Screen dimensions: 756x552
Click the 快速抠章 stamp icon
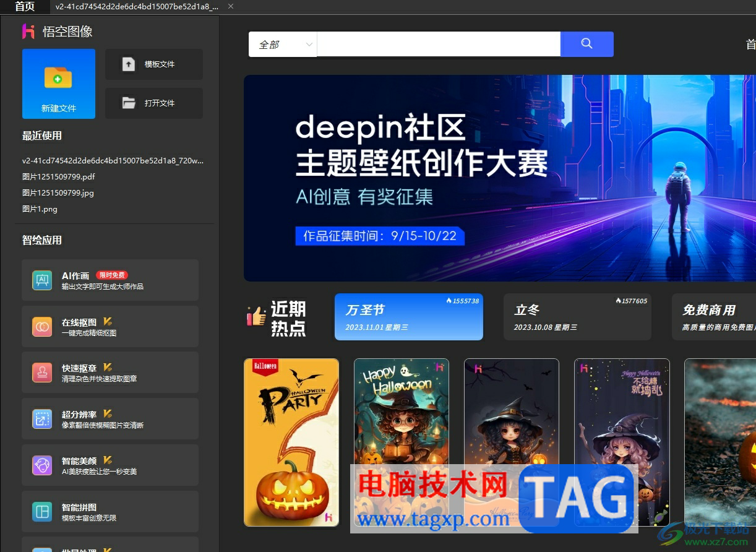(42, 373)
